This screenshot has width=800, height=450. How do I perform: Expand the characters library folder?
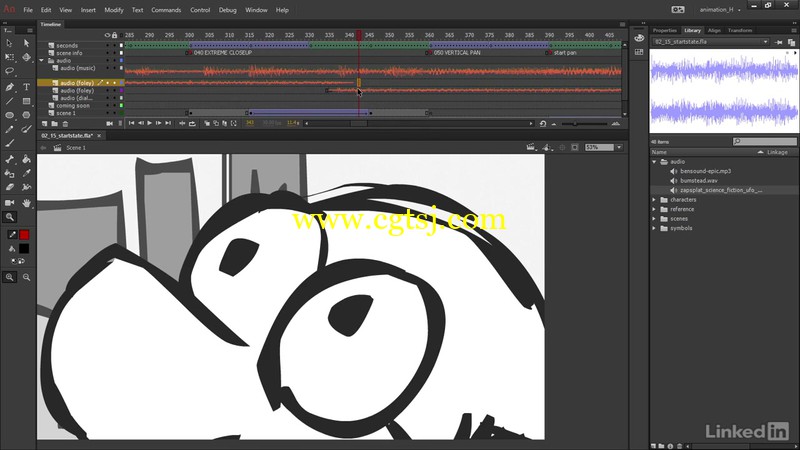coord(655,199)
